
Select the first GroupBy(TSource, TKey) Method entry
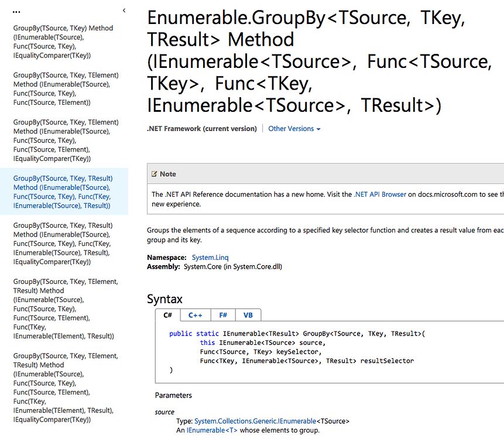pyautogui.click(x=64, y=41)
